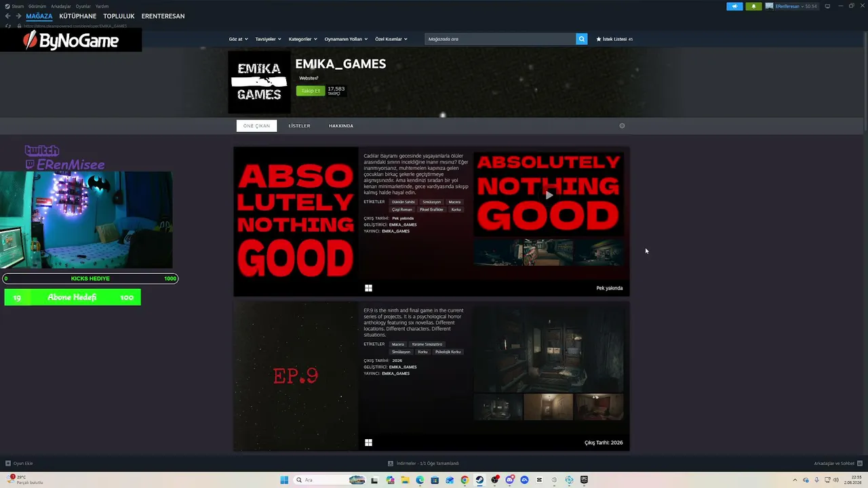
Task: Open the Kategoriler dropdown menu
Action: click(302, 39)
